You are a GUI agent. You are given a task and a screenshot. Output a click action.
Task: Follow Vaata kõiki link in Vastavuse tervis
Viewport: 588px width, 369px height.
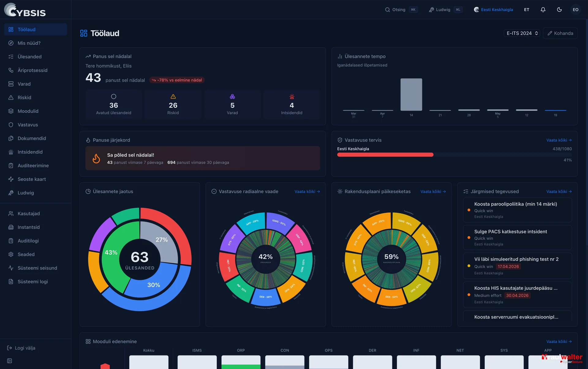[x=559, y=140]
